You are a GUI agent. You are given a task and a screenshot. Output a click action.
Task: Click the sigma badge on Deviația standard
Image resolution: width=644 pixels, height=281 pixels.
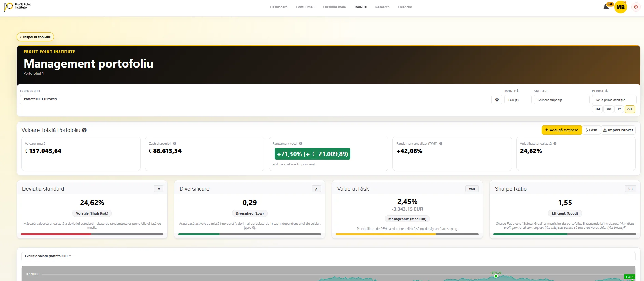[x=159, y=189]
